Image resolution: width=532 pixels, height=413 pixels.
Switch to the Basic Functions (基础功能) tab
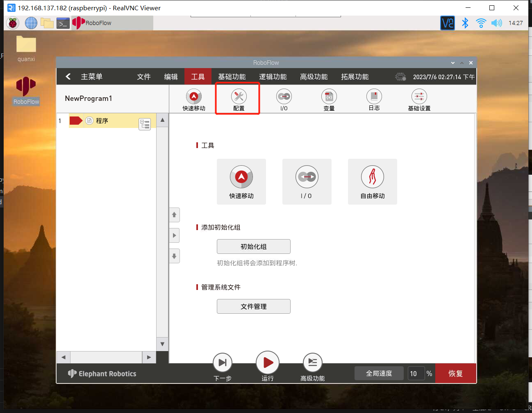coord(232,77)
